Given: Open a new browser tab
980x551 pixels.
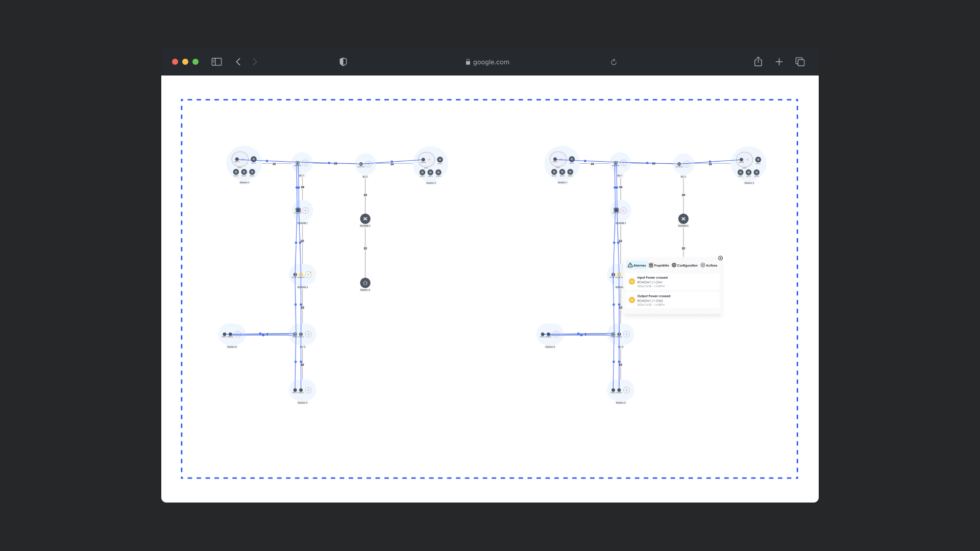Looking at the screenshot, I should click(x=779, y=62).
